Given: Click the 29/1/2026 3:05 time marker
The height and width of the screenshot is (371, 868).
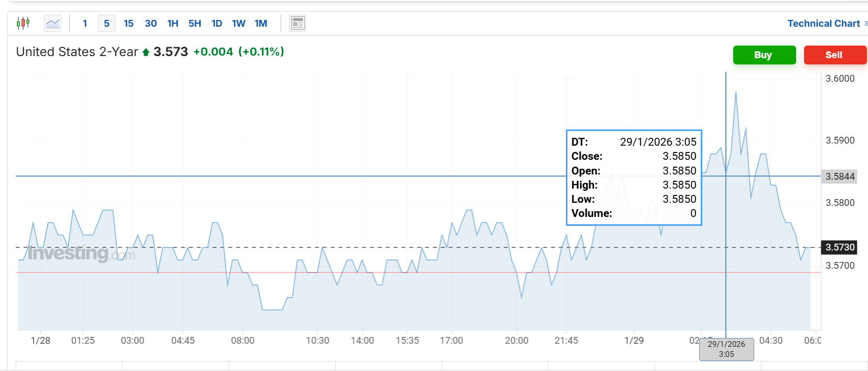Looking at the screenshot, I should (x=726, y=349).
